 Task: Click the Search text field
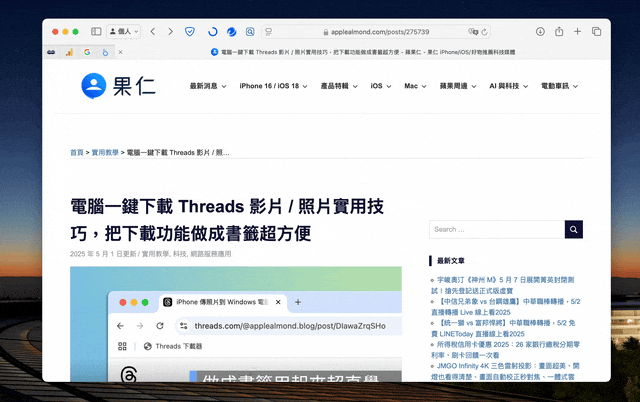pos(497,229)
